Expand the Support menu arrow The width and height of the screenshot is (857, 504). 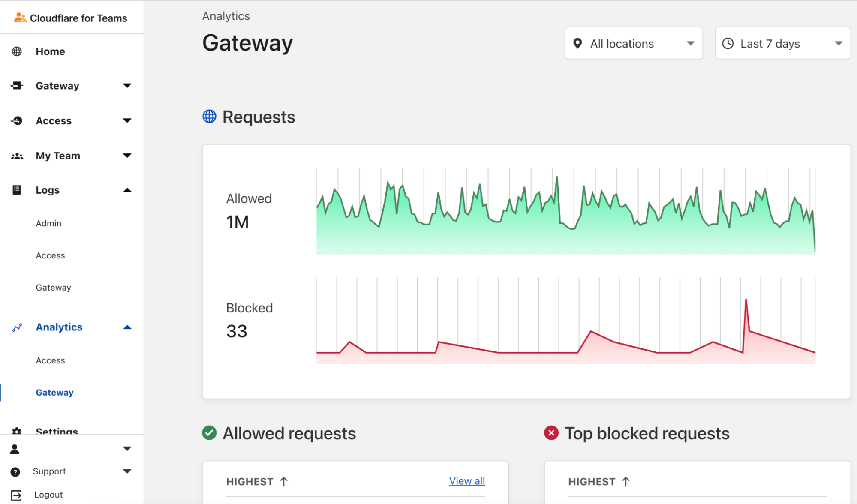(127, 471)
